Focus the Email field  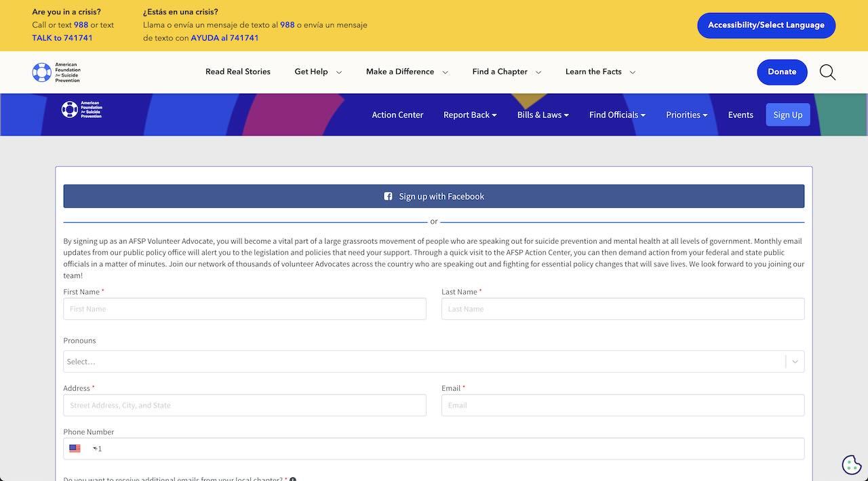point(623,405)
